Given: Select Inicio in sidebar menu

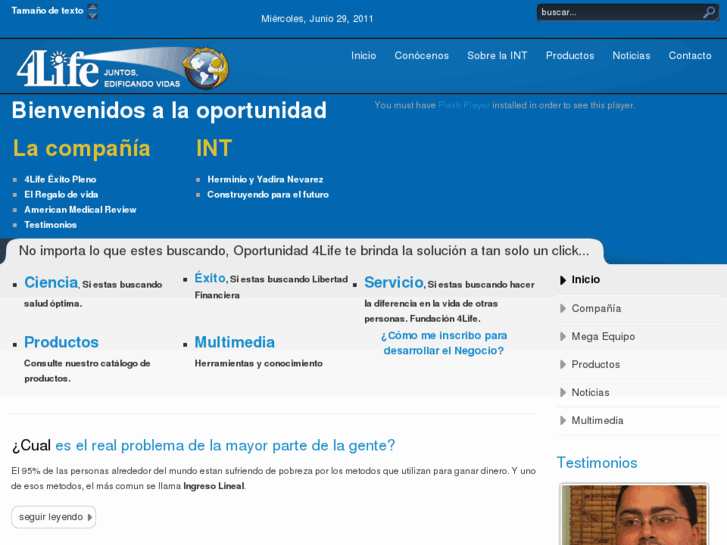Looking at the screenshot, I should click(x=586, y=280).
